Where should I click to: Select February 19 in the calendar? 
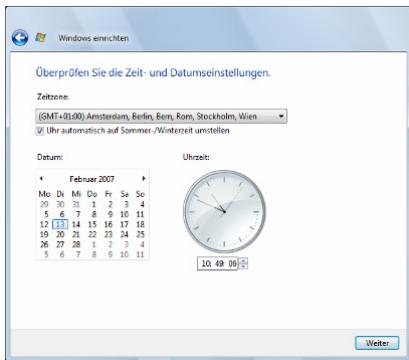click(44, 234)
